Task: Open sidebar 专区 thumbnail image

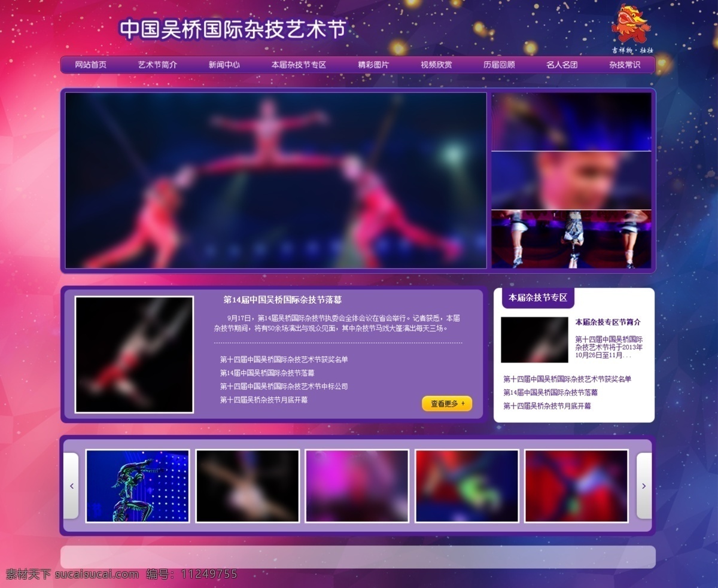Action: (x=534, y=340)
